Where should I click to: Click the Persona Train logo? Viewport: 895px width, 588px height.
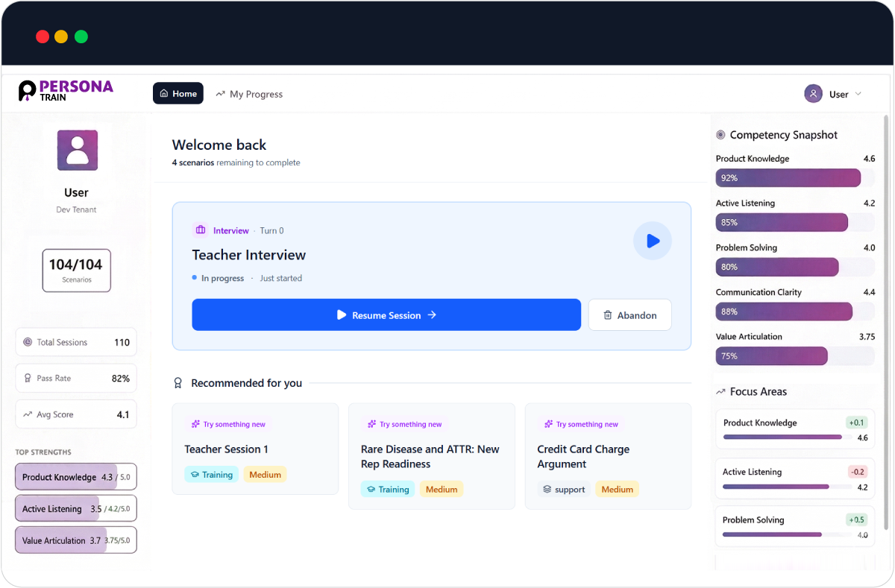(x=64, y=90)
